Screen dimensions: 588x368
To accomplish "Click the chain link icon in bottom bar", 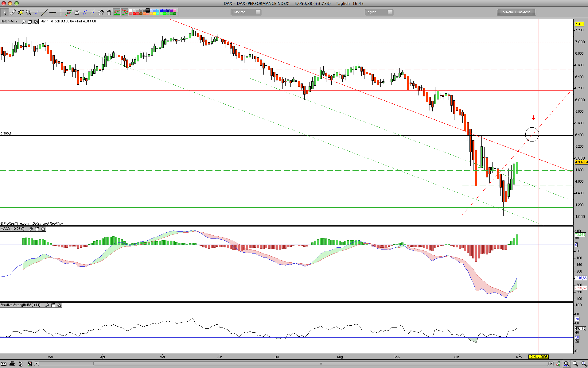I will click(x=21, y=364).
